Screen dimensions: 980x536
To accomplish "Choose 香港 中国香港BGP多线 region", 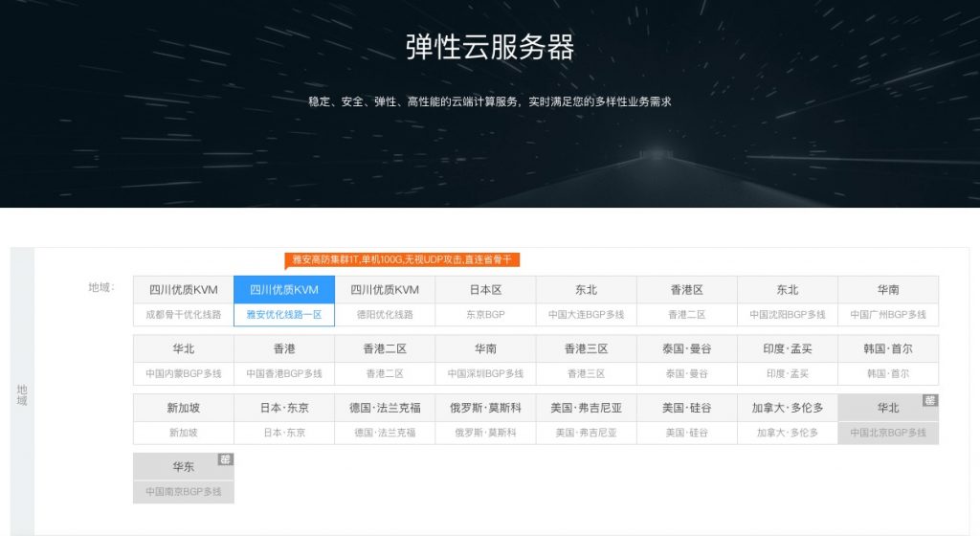I will point(284,360).
